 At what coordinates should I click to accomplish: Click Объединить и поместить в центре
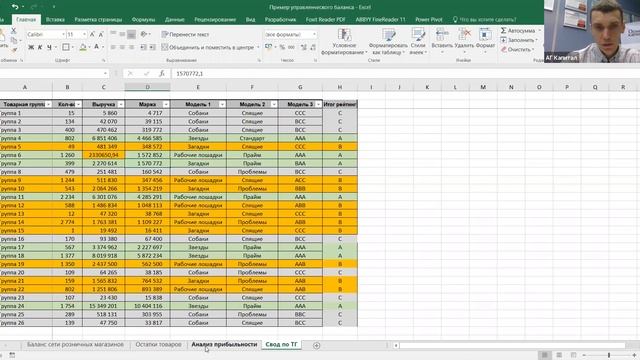208,47
